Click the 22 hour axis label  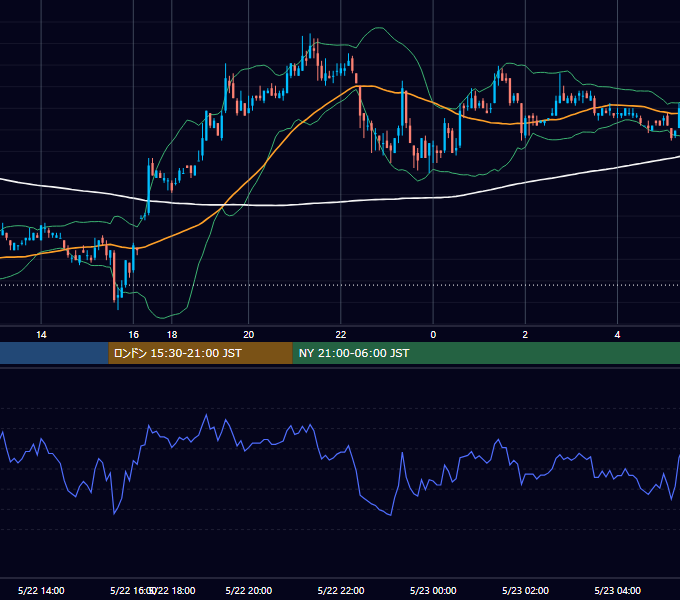(x=341, y=335)
